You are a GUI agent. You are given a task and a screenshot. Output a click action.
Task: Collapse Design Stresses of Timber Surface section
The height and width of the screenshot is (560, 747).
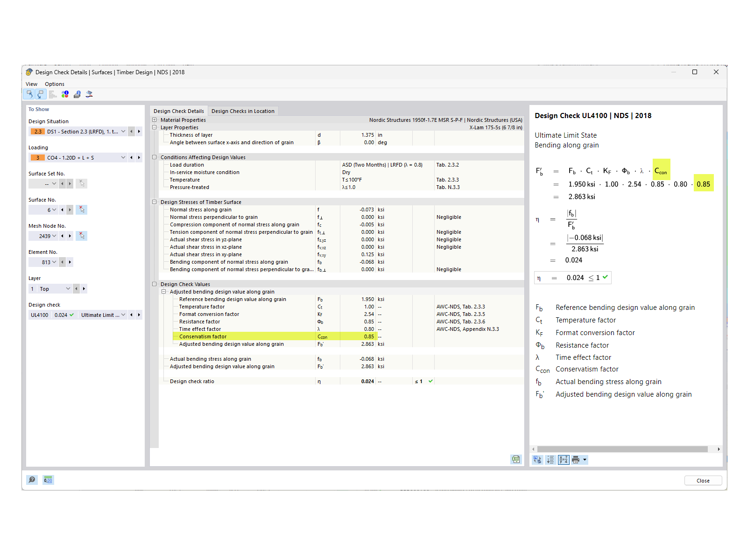(x=155, y=202)
